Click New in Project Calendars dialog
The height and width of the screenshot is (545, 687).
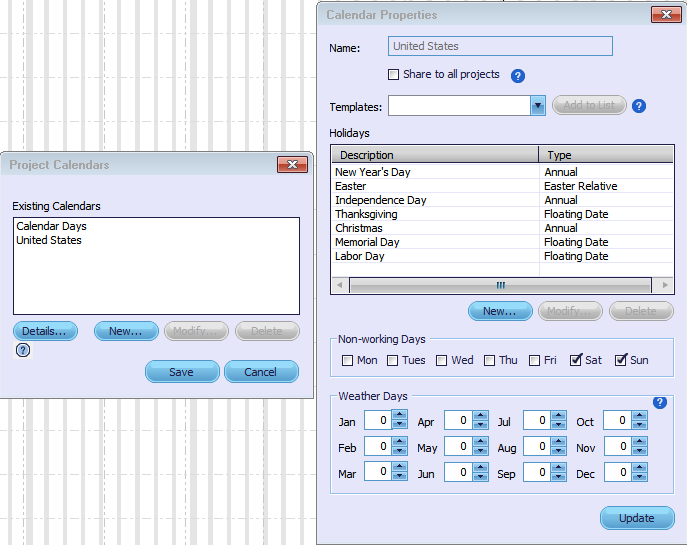[x=126, y=331]
